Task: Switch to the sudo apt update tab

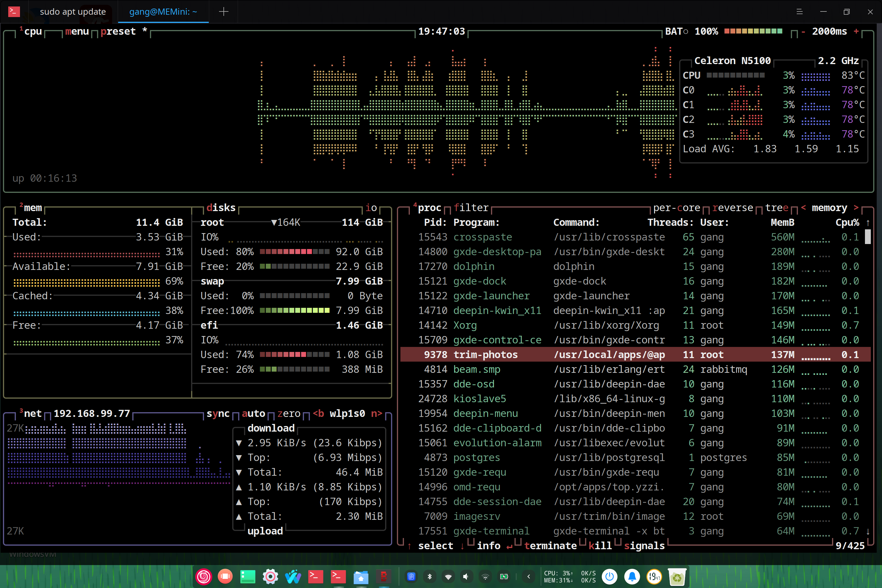Action: pyautogui.click(x=73, y=12)
